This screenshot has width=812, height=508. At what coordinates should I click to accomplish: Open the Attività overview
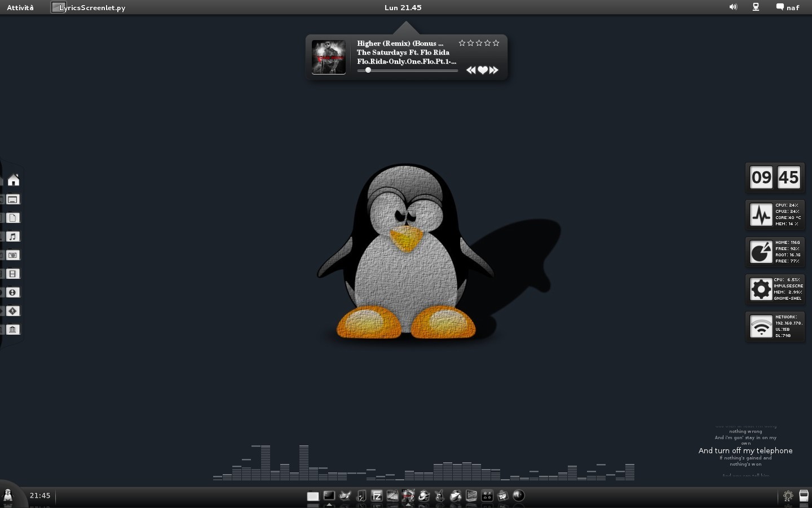tap(20, 7)
